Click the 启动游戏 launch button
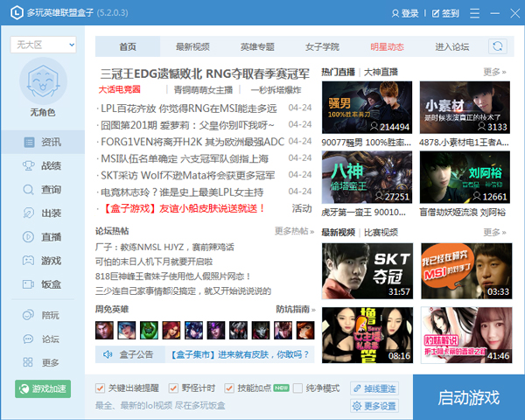Image resolution: width=525 pixels, height=420 pixels. (468, 397)
